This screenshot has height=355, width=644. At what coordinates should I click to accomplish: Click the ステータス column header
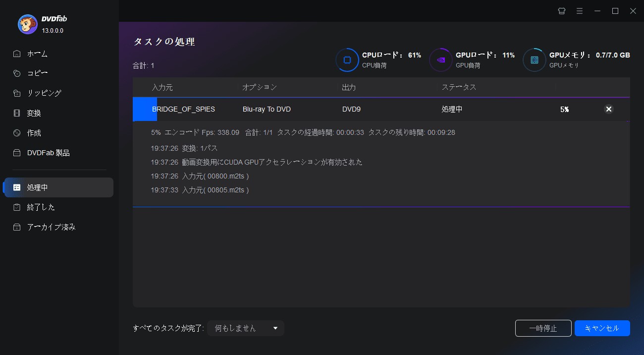point(459,87)
